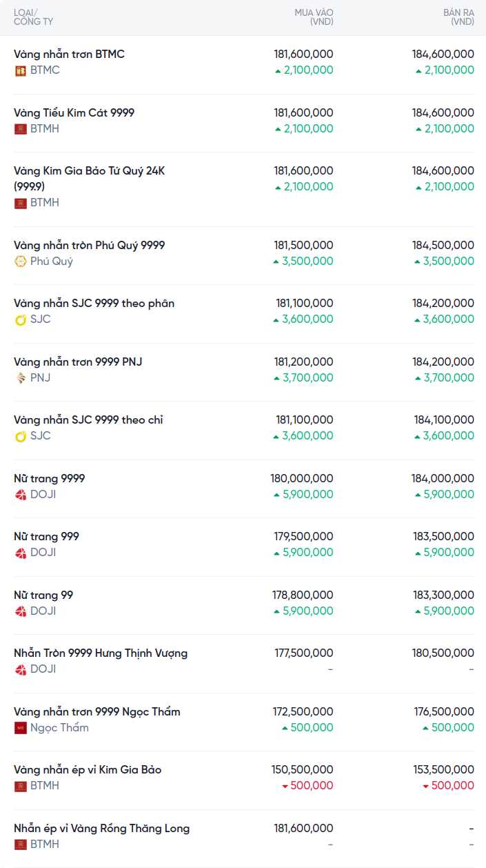Screen dimensions: 486x868
Task: Click the BTMC logo icon in the first row
Action: click(x=21, y=70)
